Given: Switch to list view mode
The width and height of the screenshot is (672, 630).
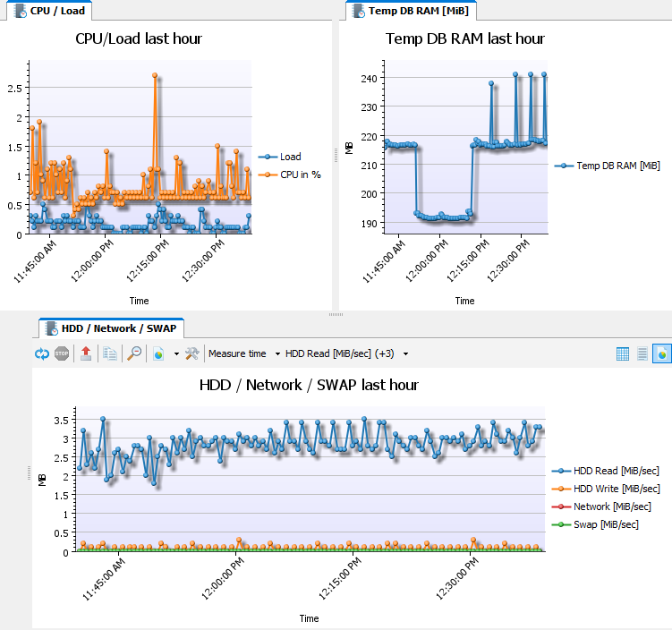Looking at the screenshot, I should pos(642,353).
